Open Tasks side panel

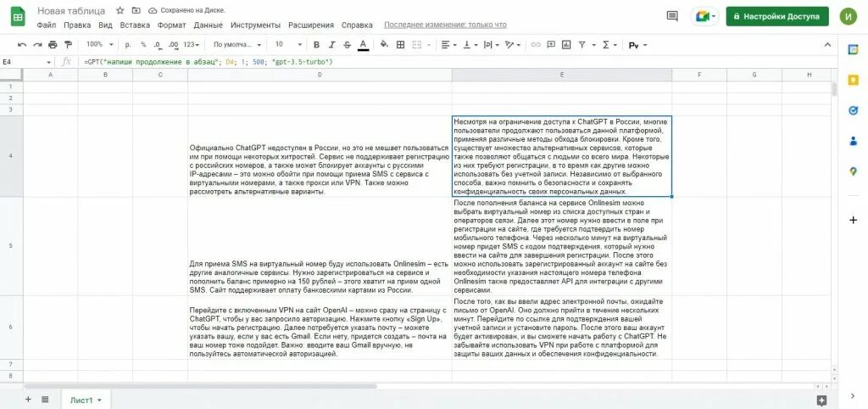[853, 111]
